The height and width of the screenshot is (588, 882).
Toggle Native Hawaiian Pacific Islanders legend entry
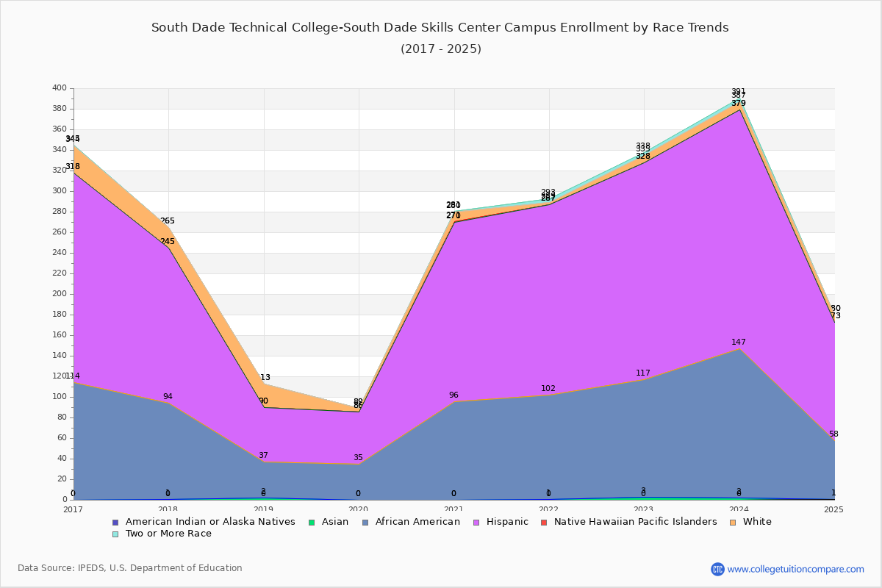click(x=629, y=522)
